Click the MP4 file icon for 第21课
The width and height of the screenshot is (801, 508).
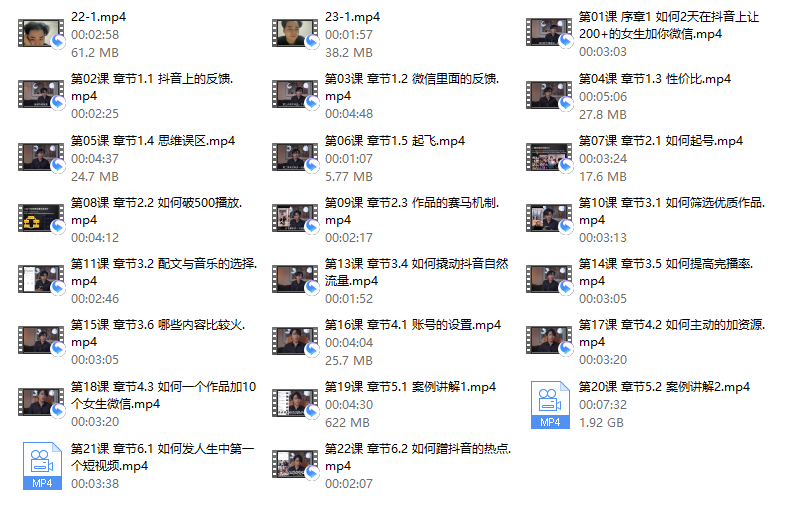click(x=42, y=466)
